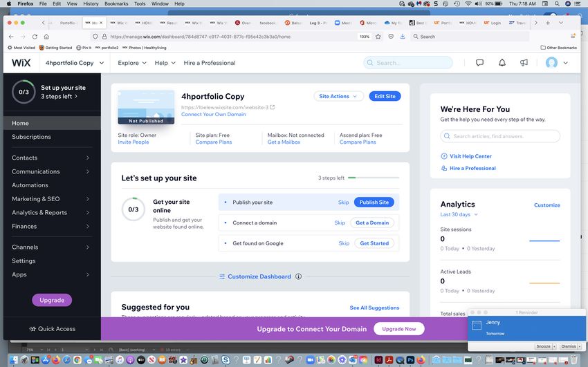Click the Upgrade Now banner button
This screenshot has height=367, width=588.
point(399,329)
